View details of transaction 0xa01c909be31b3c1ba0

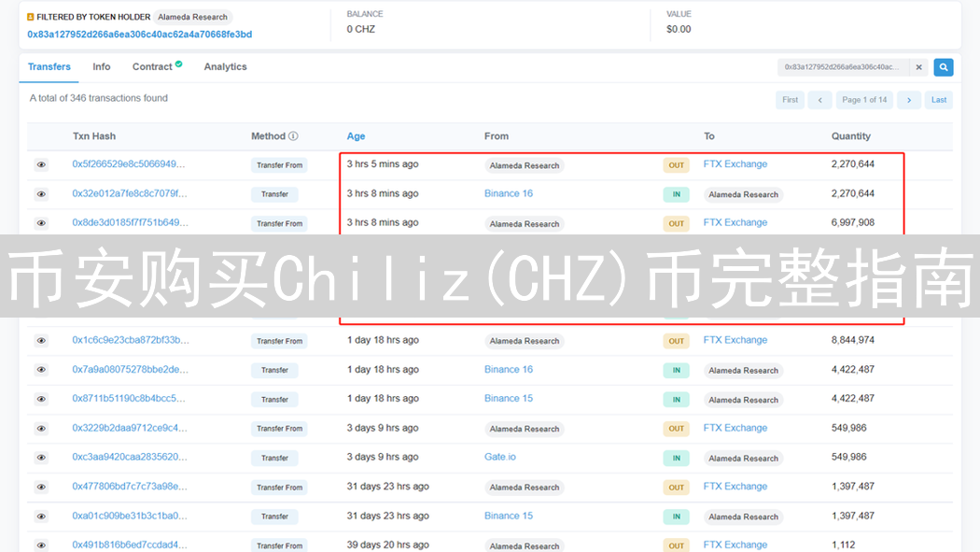pyautogui.click(x=41, y=516)
